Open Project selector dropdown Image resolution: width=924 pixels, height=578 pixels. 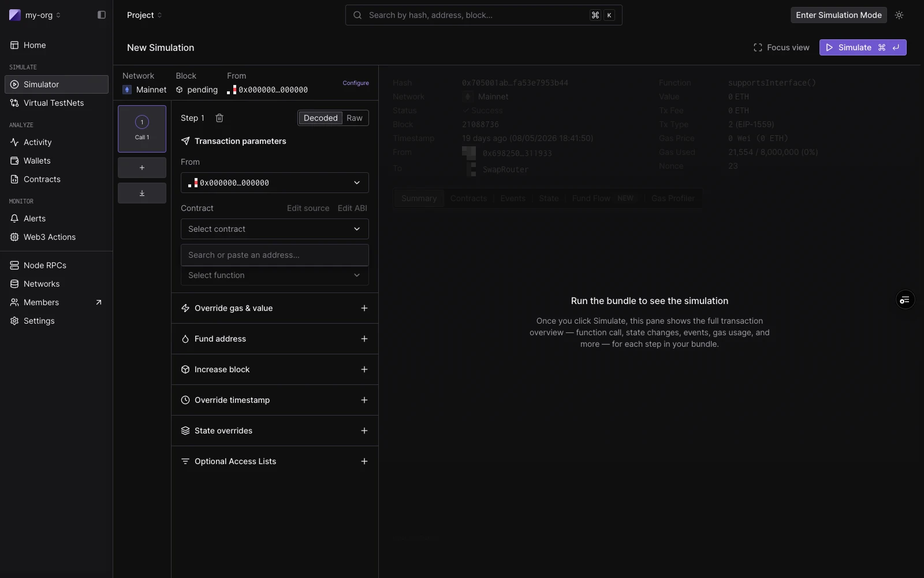[144, 15]
